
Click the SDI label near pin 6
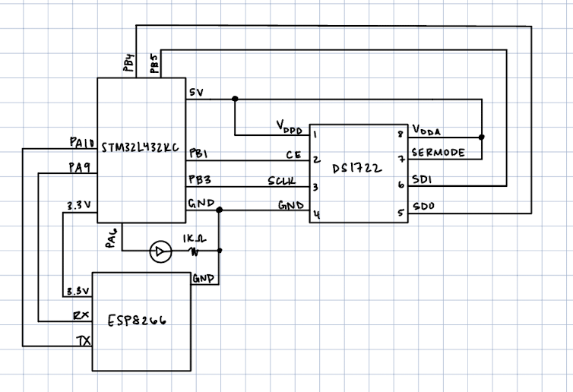[x=422, y=179]
